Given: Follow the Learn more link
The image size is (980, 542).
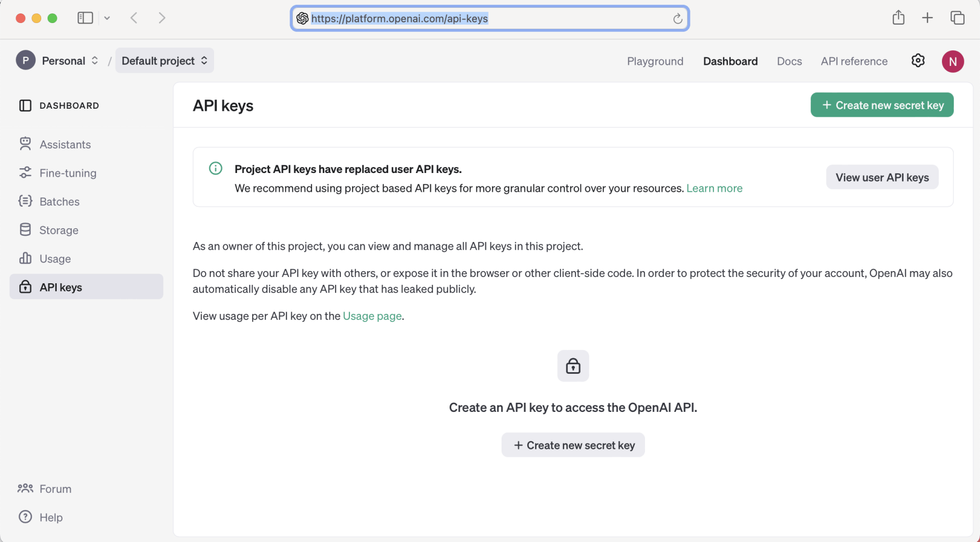Looking at the screenshot, I should [714, 188].
